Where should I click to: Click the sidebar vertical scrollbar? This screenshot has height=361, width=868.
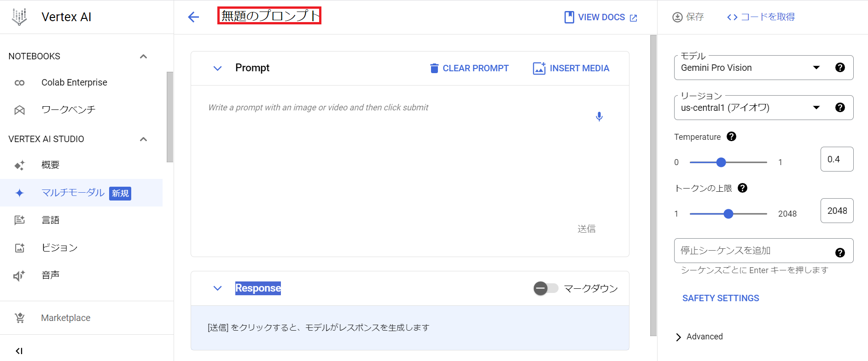pyautogui.click(x=170, y=117)
